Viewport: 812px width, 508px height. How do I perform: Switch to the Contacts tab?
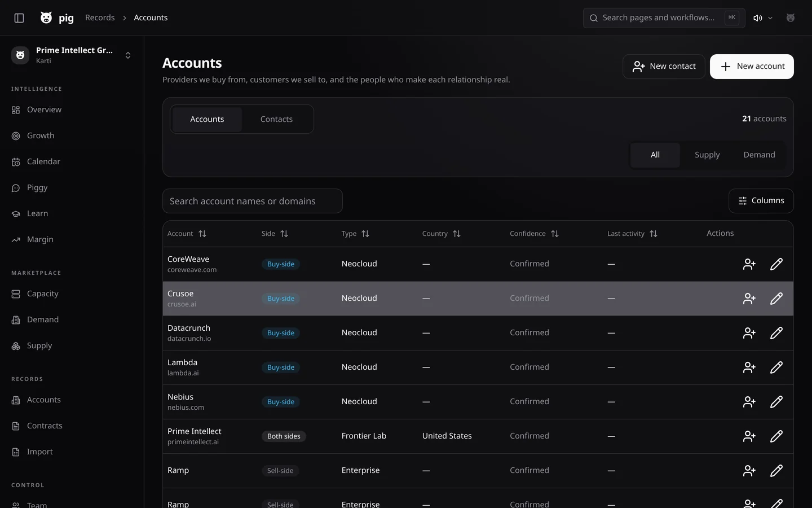(276, 119)
